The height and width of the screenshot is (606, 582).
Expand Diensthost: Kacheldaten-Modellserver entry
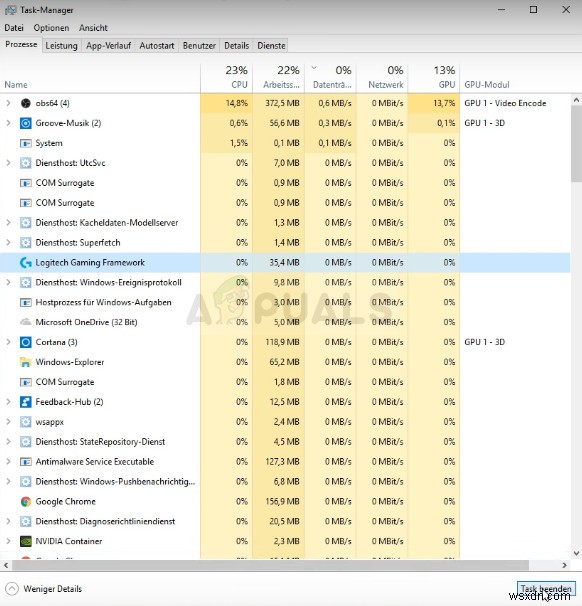pos(8,223)
